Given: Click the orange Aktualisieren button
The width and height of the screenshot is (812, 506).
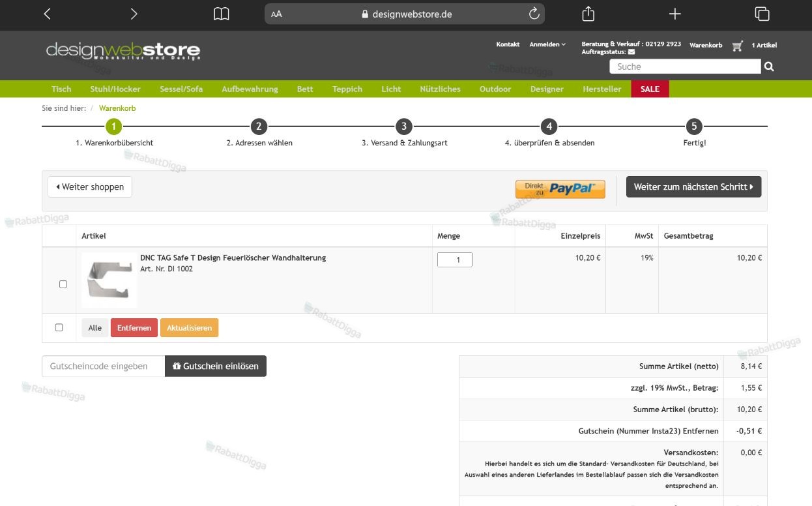Looking at the screenshot, I should [x=189, y=328].
